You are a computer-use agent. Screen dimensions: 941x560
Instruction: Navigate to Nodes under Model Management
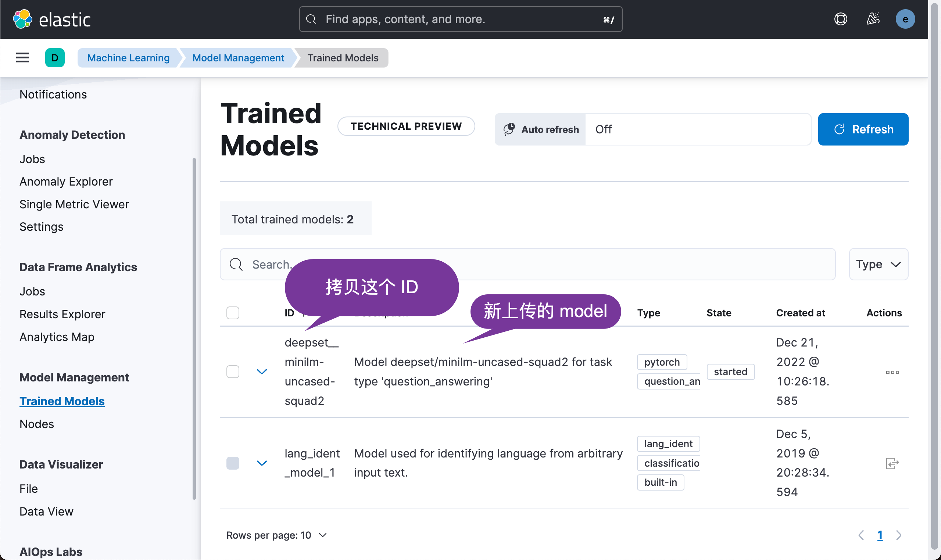coord(37,424)
